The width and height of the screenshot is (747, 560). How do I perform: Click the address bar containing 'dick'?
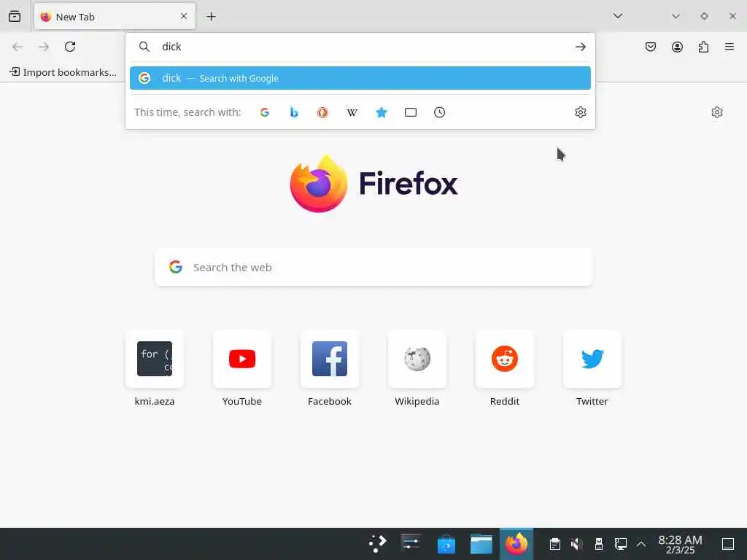click(x=362, y=47)
